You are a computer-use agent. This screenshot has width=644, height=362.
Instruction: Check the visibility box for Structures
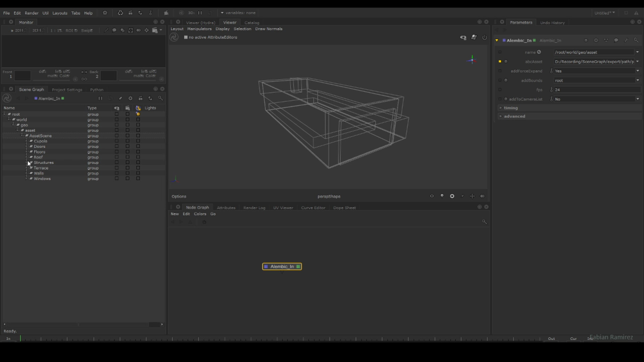coord(116,163)
